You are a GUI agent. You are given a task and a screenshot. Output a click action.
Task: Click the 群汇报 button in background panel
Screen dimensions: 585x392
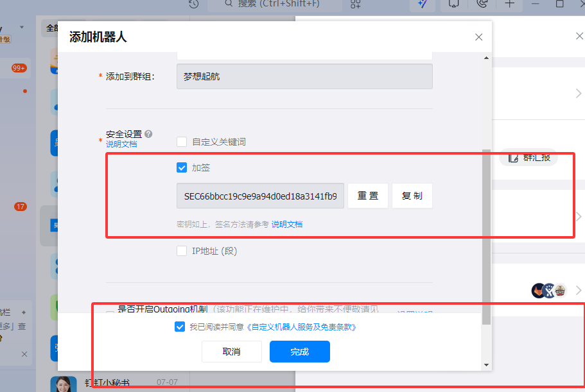[x=528, y=158]
